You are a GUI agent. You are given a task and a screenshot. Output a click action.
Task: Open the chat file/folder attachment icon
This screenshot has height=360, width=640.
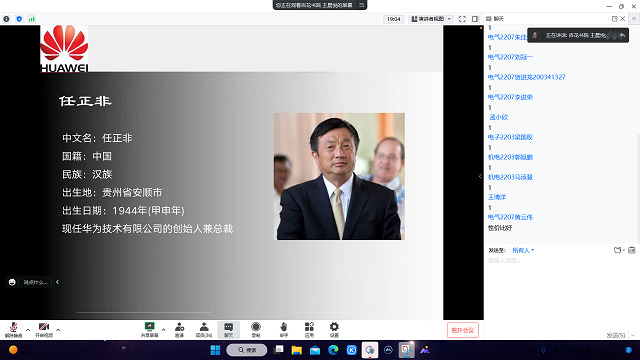click(x=619, y=250)
